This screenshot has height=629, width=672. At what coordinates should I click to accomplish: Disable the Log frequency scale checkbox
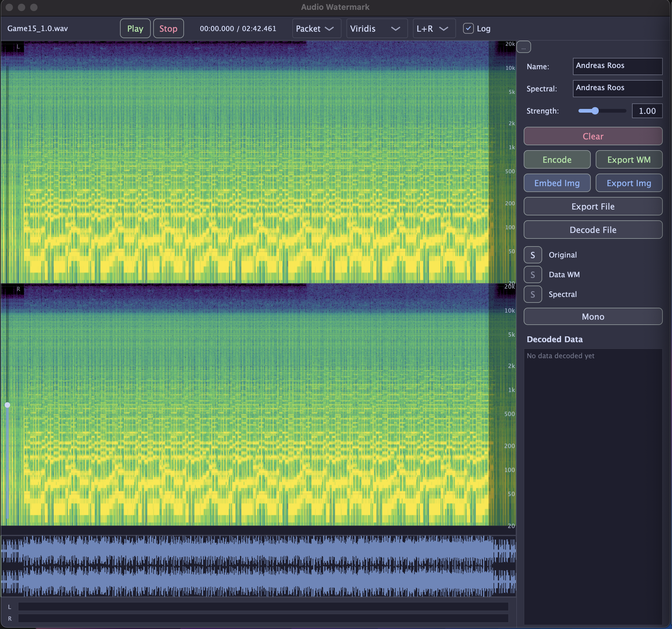(469, 29)
